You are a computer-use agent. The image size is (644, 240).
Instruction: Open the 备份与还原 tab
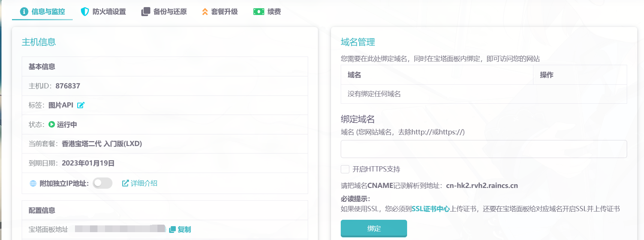pos(170,12)
